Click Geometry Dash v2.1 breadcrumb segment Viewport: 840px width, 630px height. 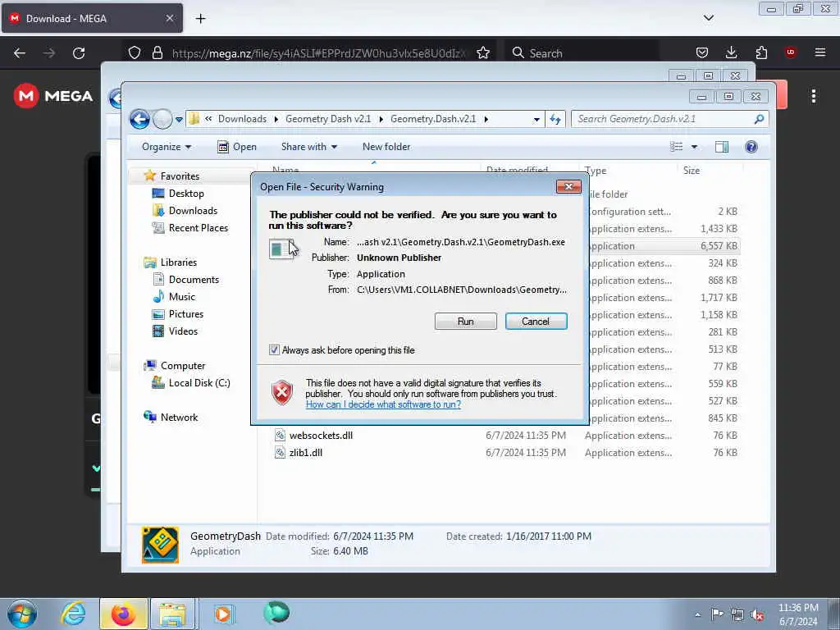[x=328, y=119]
